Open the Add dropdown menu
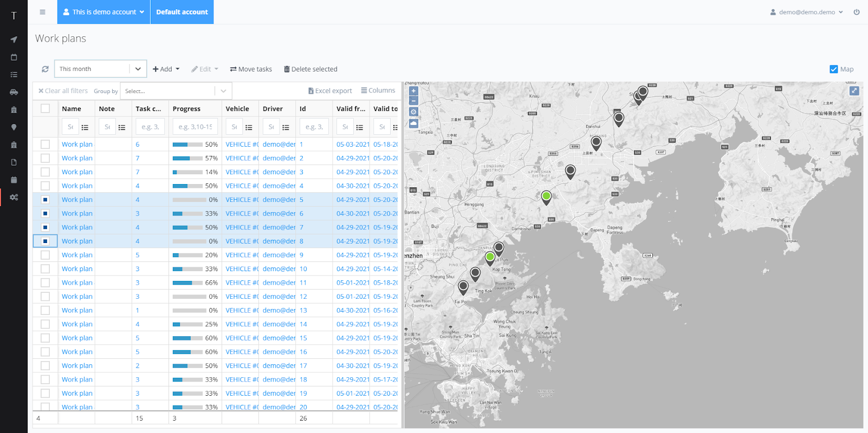 click(x=166, y=69)
